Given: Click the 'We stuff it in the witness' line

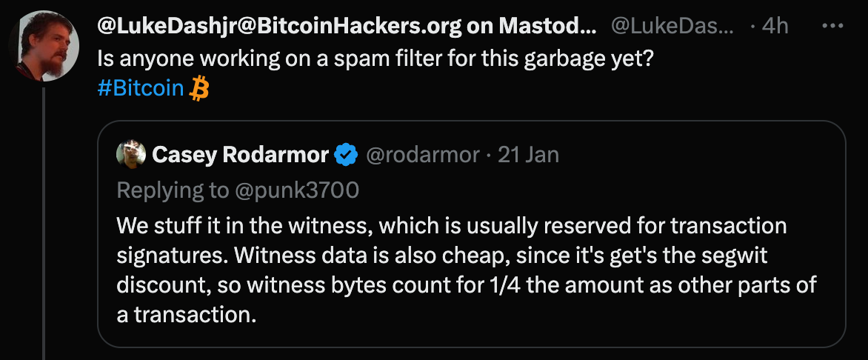Looking at the screenshot, I should tap(452, 225).
